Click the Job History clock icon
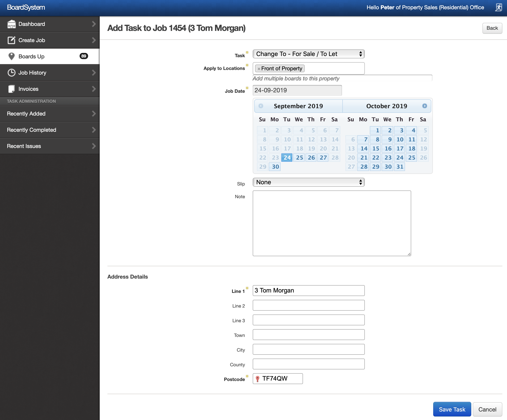Image resolution: width=507 pixels, height=420 pixels. point(11,73)
